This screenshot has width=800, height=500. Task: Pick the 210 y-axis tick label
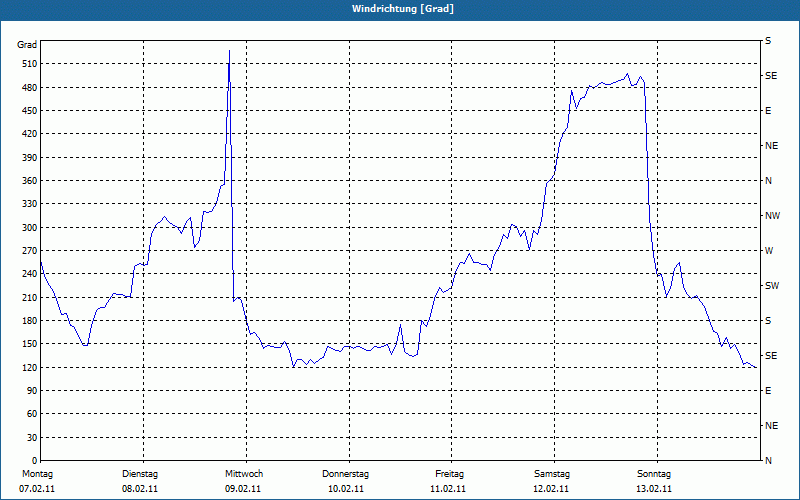coord(29,297)
